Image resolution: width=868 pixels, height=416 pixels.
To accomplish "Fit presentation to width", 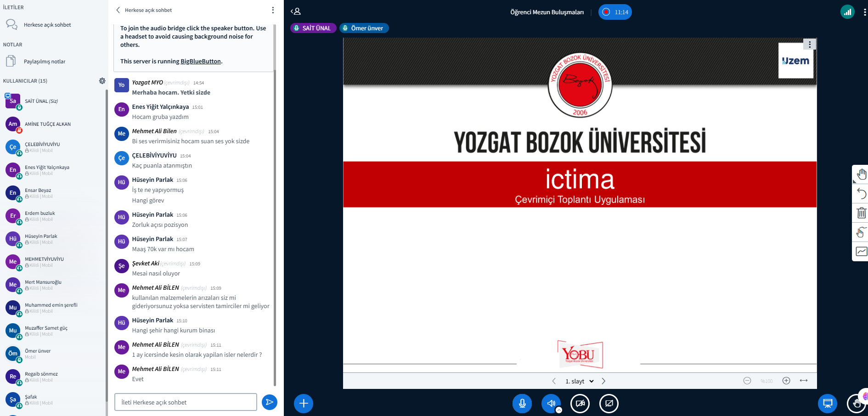I will 804,381.
